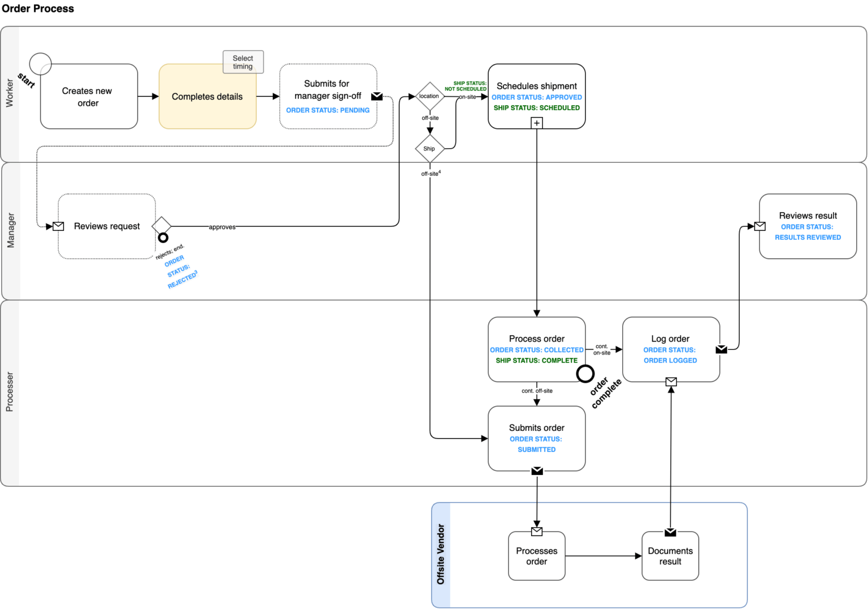Click the start event circle

point(40,64)
